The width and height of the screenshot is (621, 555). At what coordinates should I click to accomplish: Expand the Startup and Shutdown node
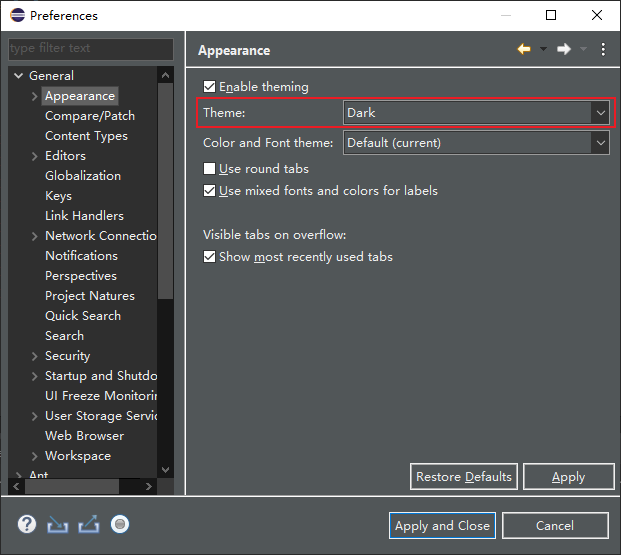pyautogui.click(x=34, y=376)
